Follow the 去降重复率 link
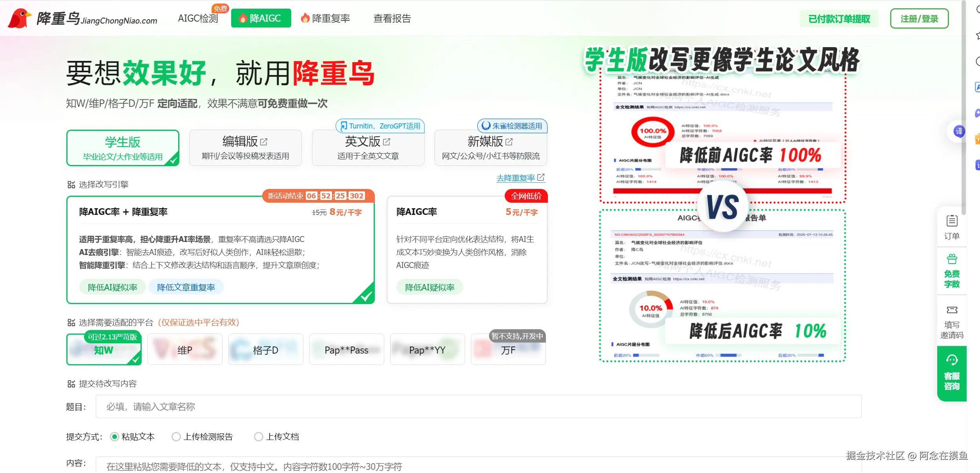980x473 pixels. coord(516,178)
